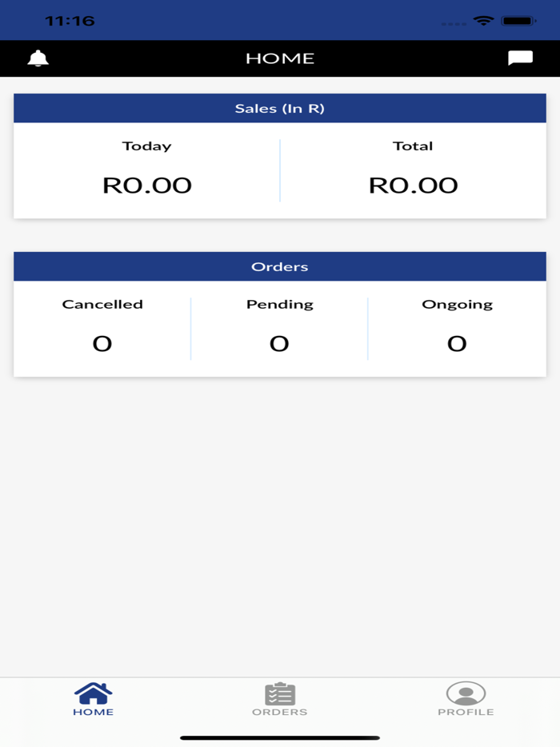Open the Profile person icon
Screen dimensions: 560x747
click(466, 691)
